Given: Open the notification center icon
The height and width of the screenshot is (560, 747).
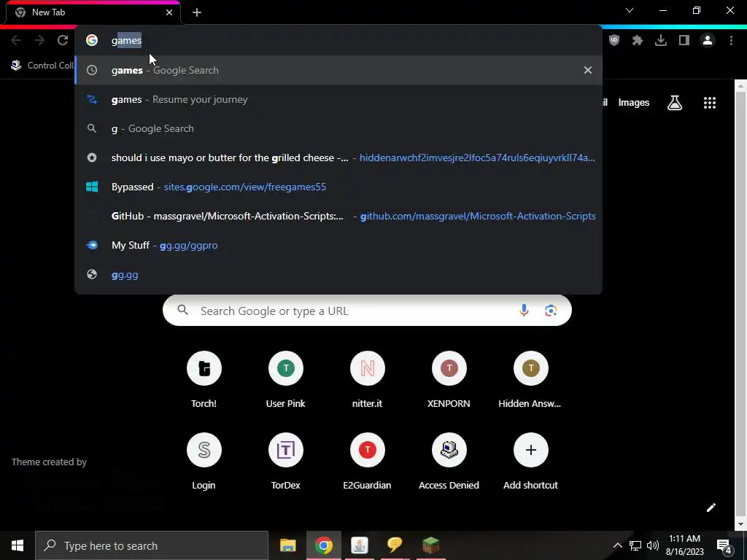Looking at the screenshot, I should tap(724, 546).
